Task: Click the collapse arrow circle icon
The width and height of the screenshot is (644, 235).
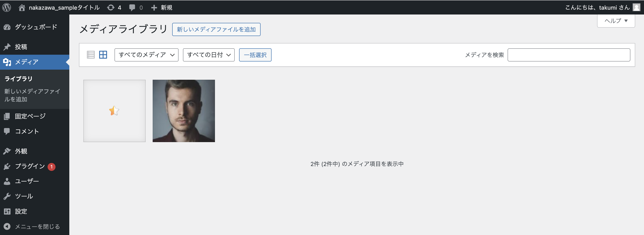Action: 7,226
